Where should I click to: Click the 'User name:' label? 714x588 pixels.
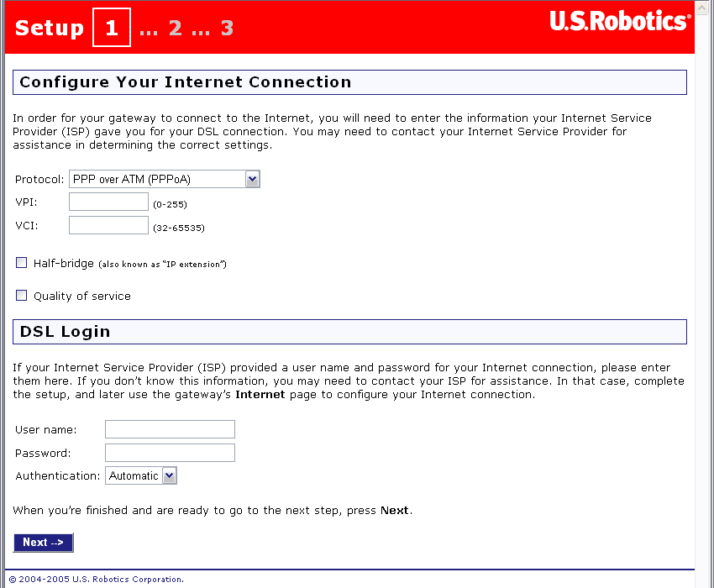46,430
